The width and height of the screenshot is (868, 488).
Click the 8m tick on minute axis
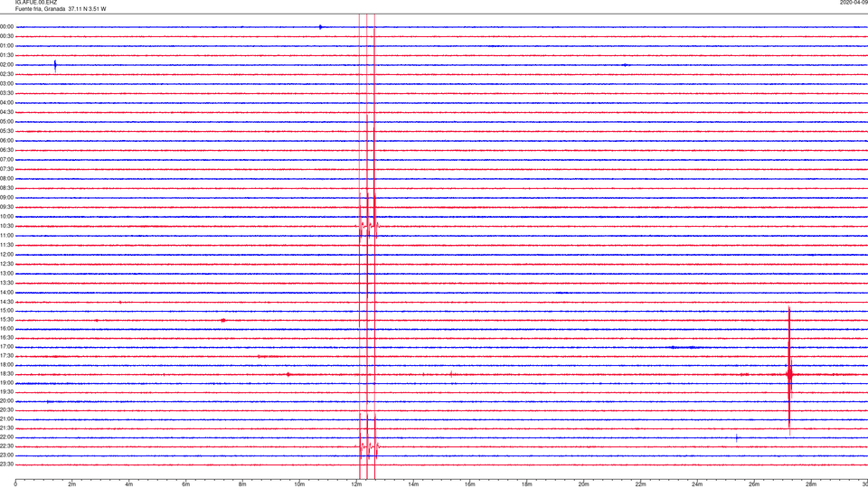242,484
